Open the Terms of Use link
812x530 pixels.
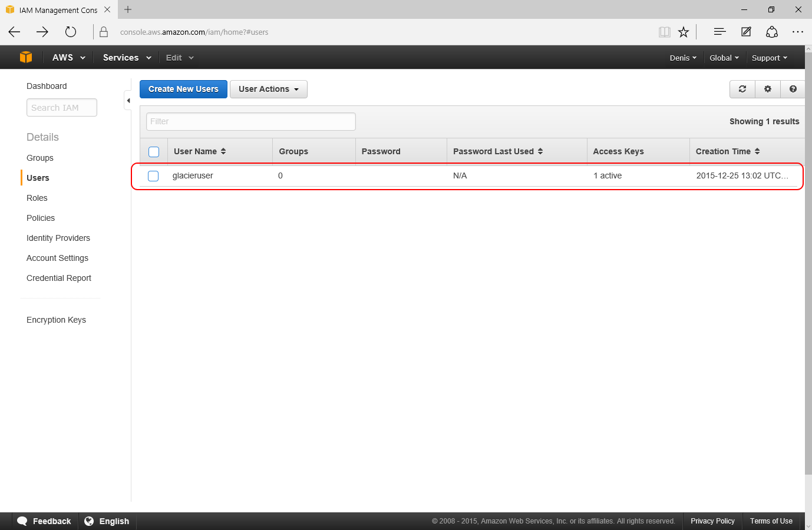pyautogui.click(x=771, y=521)
